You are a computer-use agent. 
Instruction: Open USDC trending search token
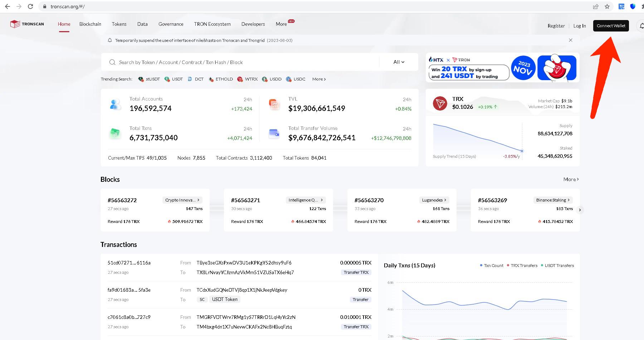click(x=296, y=79)
